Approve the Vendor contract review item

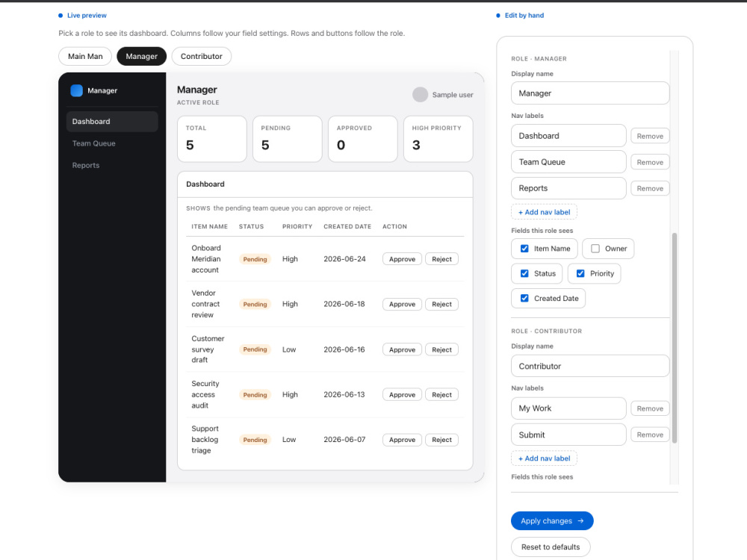[x=402, y=305]
